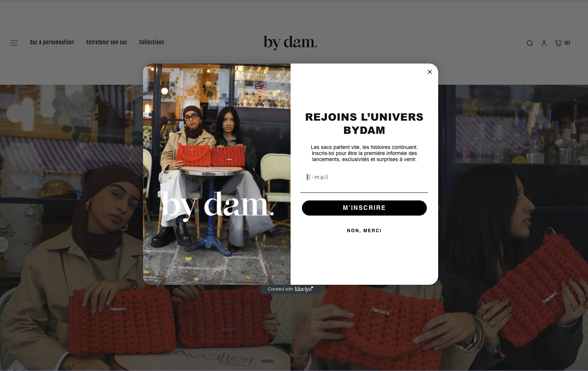Viewport: 588px width, 371px height.
Task: Click the M'INSCRIRE subscribe button
Action: coord(364,208)
